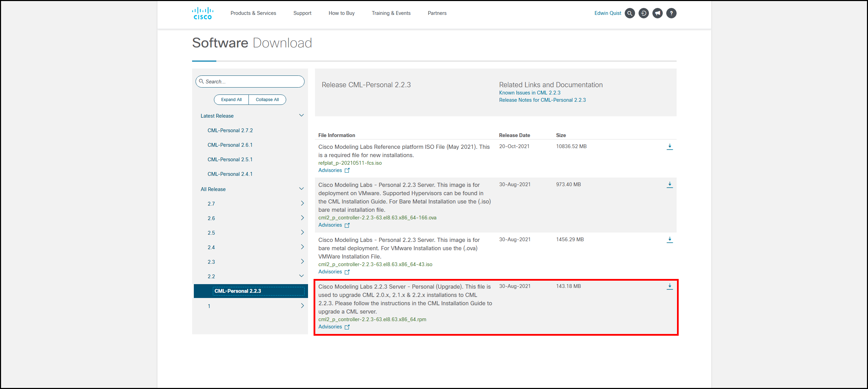Click the cml2_p_controller 64-43.iso filename
Image resolution: width=868 pixels, height=389 pixels.
375,264
